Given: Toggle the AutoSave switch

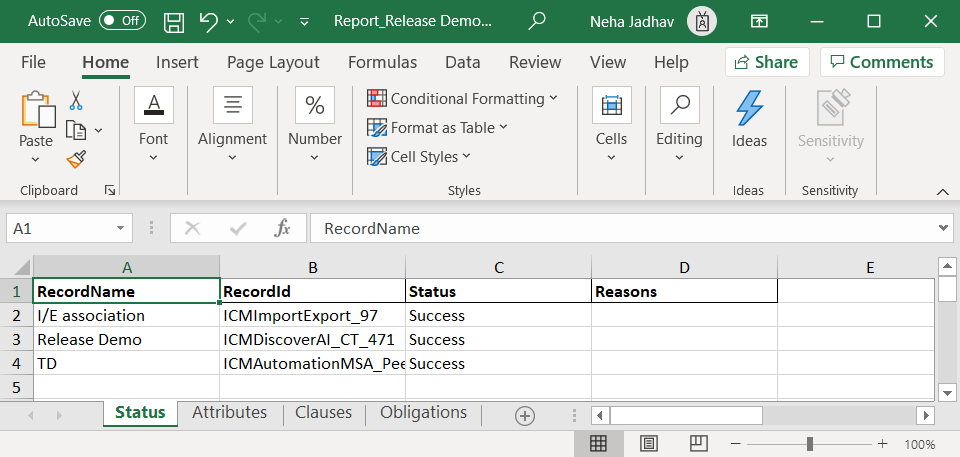Looking at the screenshot, I should (x=122, y=21).
